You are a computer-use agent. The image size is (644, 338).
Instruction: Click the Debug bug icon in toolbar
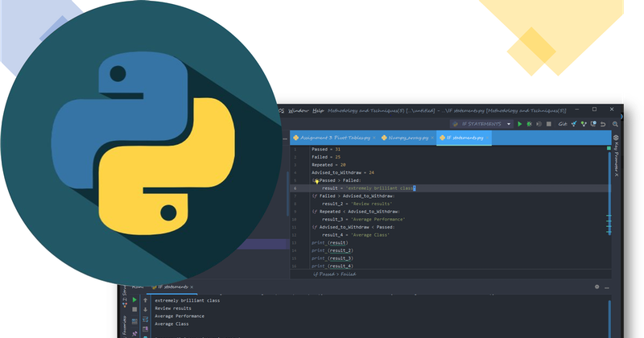point(530,124)
